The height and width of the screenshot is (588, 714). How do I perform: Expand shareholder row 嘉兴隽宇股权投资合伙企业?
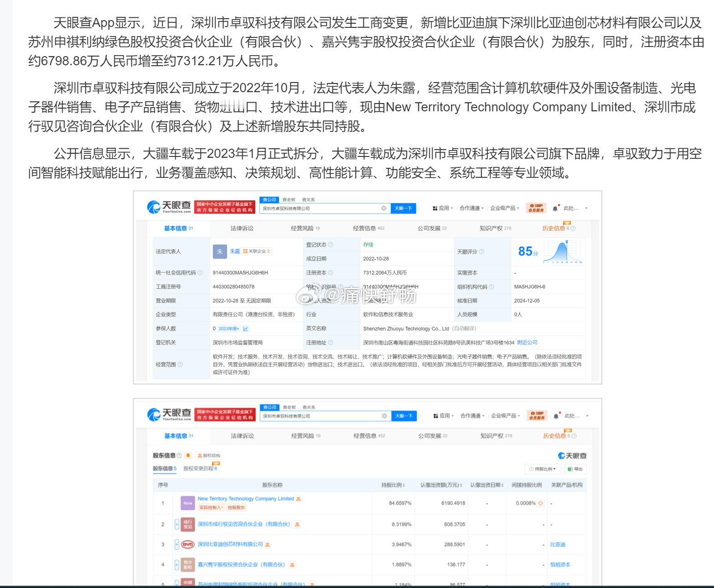(x=177, y=565)
